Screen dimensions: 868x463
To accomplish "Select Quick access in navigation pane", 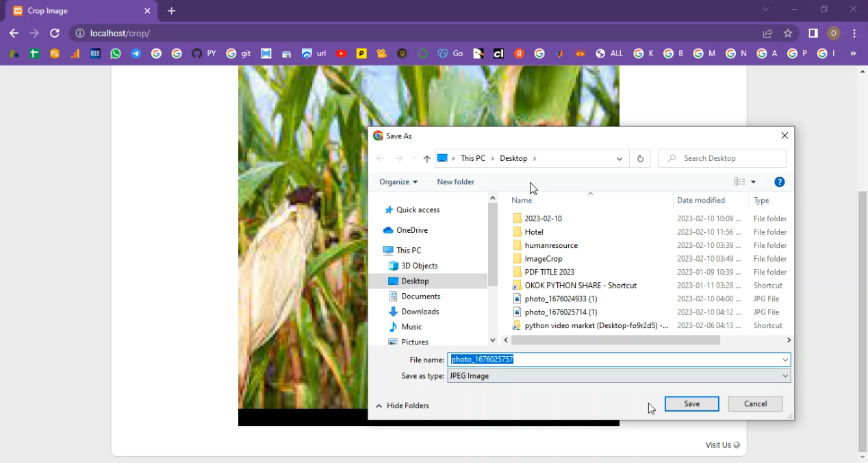I will pos(411,210).
